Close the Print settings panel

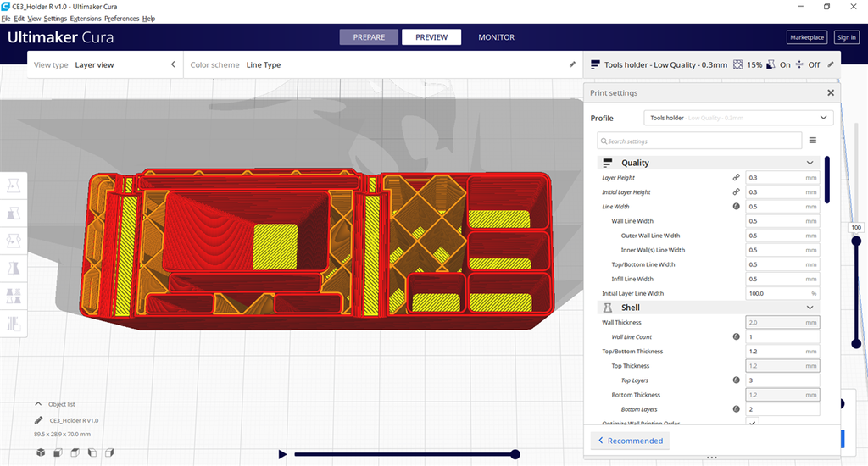pyautogui.click(x=830, y=93)
